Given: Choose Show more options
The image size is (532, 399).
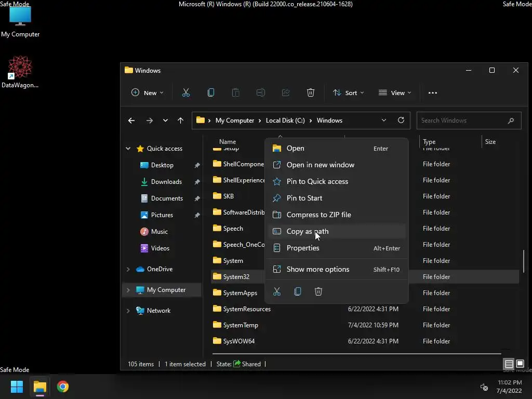Looking at the screenshot, I should [337, 270].
